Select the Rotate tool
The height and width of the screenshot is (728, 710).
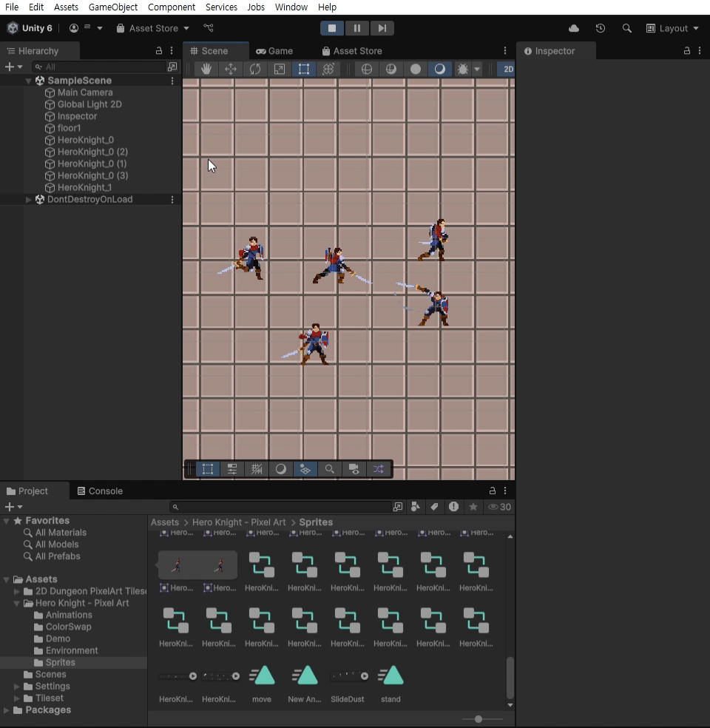[x=254, y=70]
